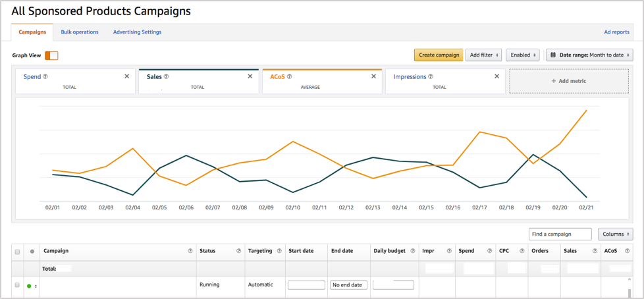
Task: Sort by the Campaign column header
Action: click(x=56, y=250)
